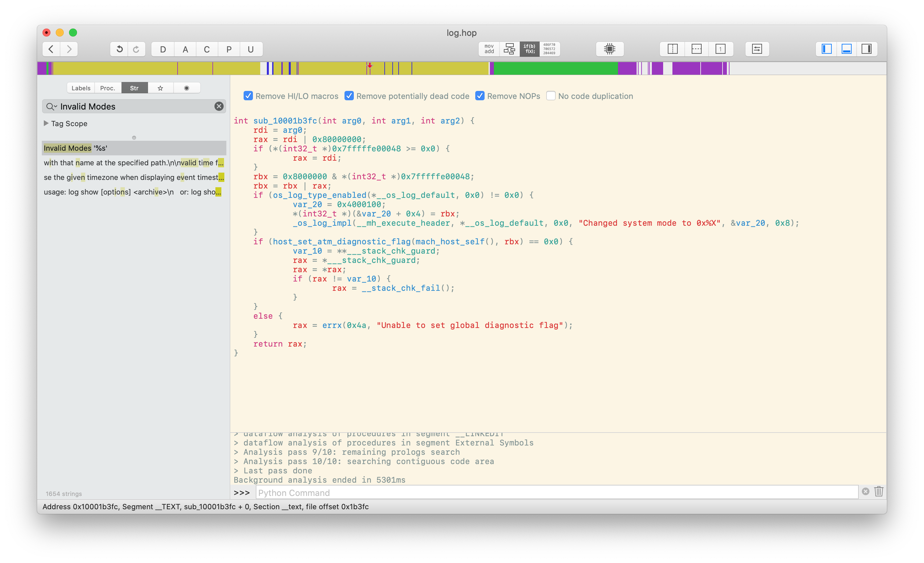Click the undo/rewind navigation icon
Image resolution: width=924 pixels, height=563 pixels.
point(119,48)
